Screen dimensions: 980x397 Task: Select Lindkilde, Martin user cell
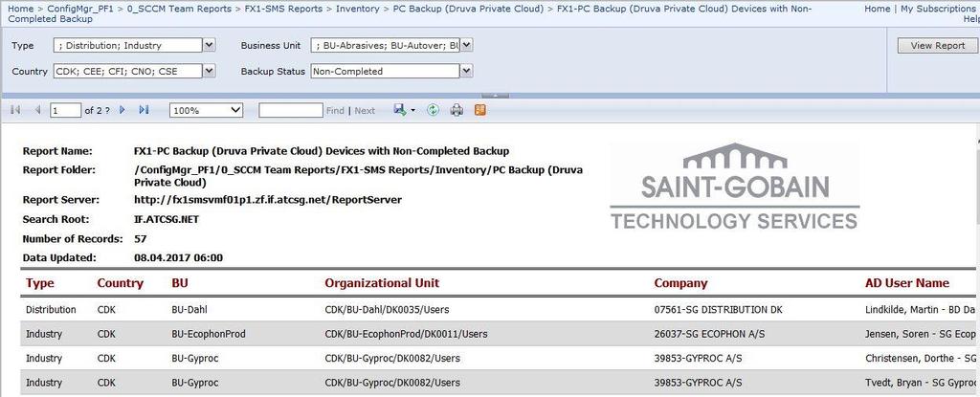[x=921, y=310]
